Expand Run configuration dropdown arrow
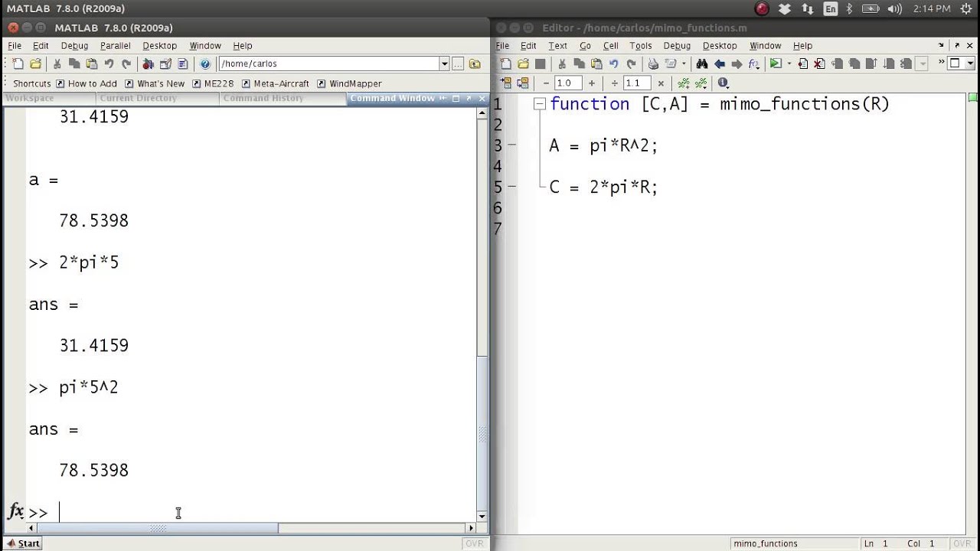This screenshot has height=551, width=980. pyautogui.click(x=789, y=64)
